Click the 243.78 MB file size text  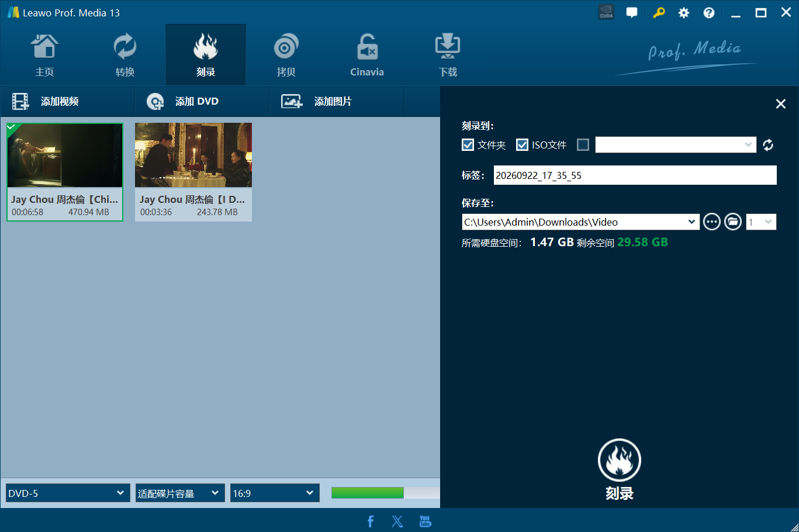[217, 212]
